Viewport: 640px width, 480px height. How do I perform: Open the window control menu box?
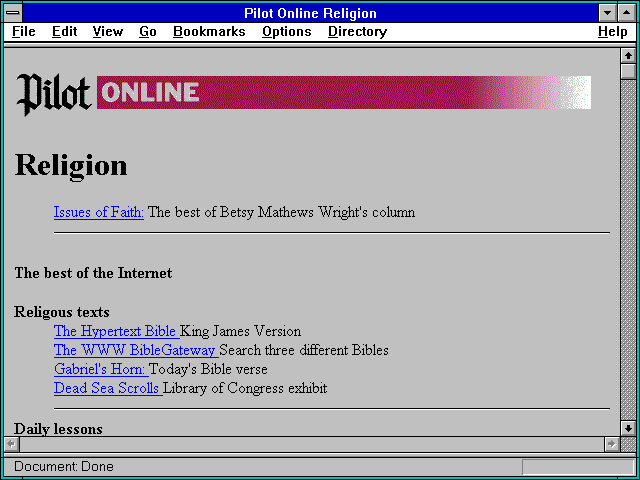(13, 13)
